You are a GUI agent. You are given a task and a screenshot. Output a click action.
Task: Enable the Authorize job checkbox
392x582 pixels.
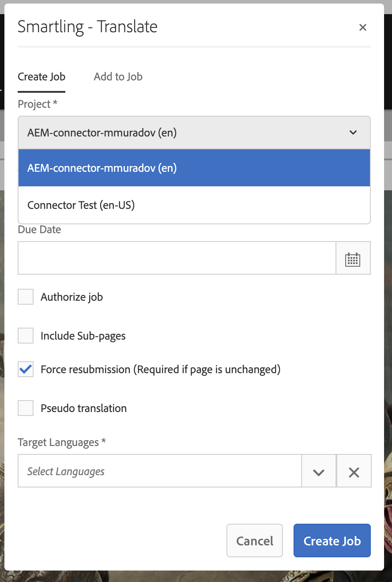pos(26,297)
